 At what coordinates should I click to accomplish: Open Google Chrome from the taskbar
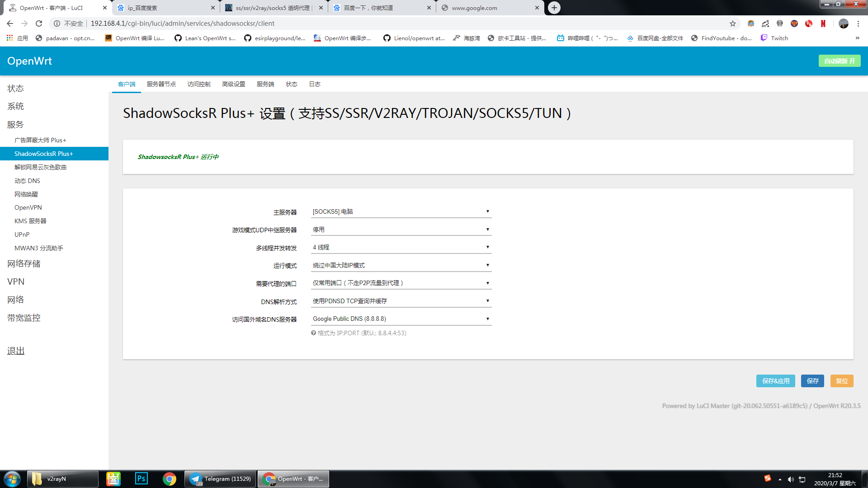click(x=170, y=479)
